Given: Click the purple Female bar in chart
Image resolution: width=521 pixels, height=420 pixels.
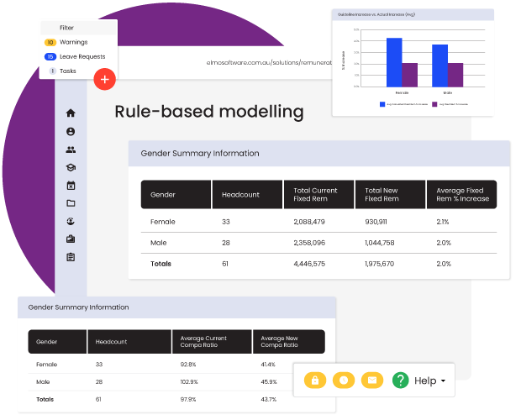Looking at the screenshot, I should (410, 75).
